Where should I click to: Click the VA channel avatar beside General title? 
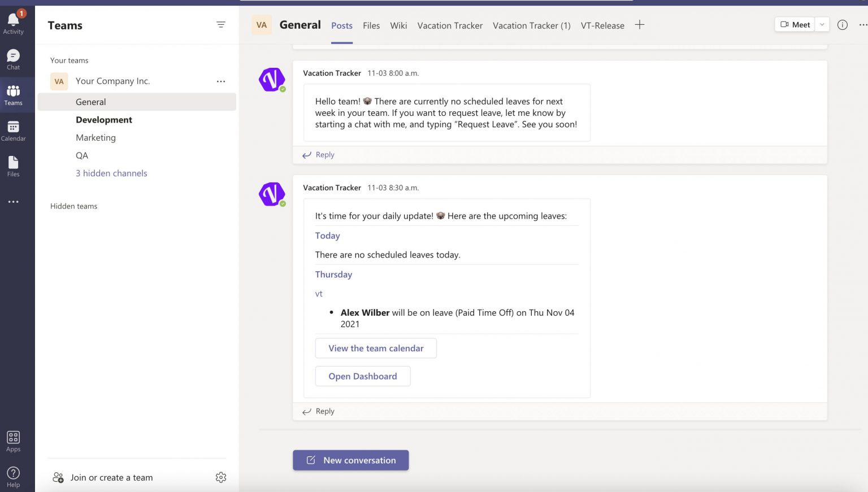(x=262, y=25)
